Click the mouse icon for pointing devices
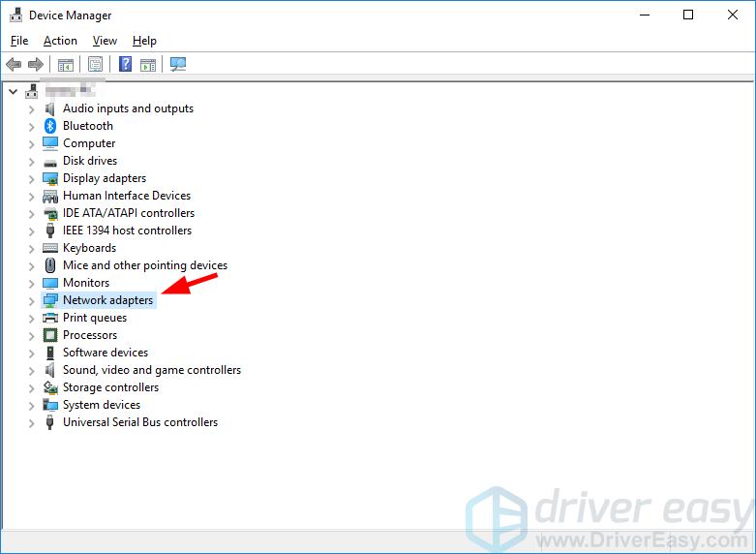Image resolution: width=756 pixels, height=554 pixels. pos(50,265)
